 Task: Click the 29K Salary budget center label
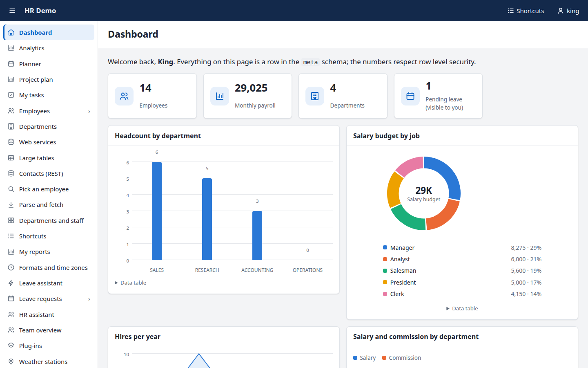(x=424, y=194)
